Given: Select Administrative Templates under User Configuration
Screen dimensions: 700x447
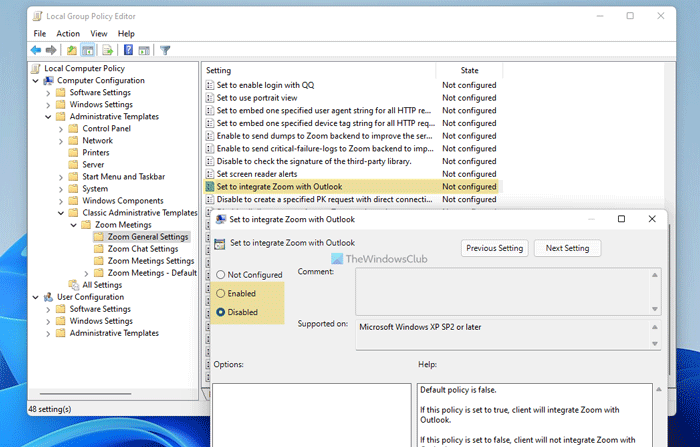Looking at the screenshot, I should pyautogui.click(x=114, y=333).
